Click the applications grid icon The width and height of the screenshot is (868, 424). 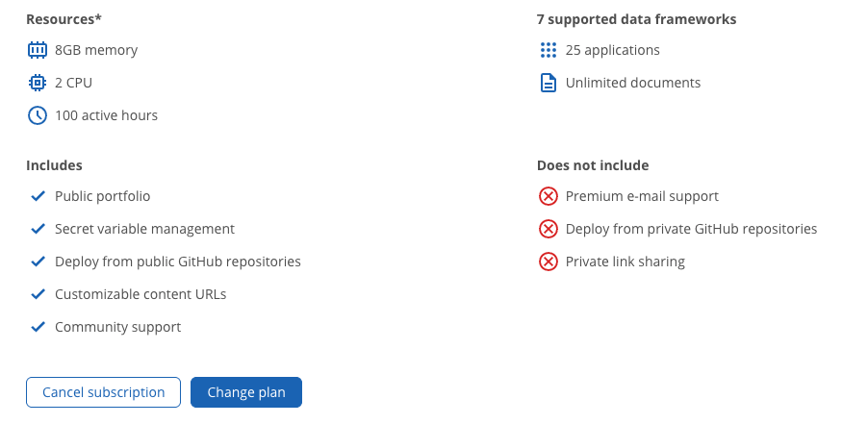pos(549,50)
